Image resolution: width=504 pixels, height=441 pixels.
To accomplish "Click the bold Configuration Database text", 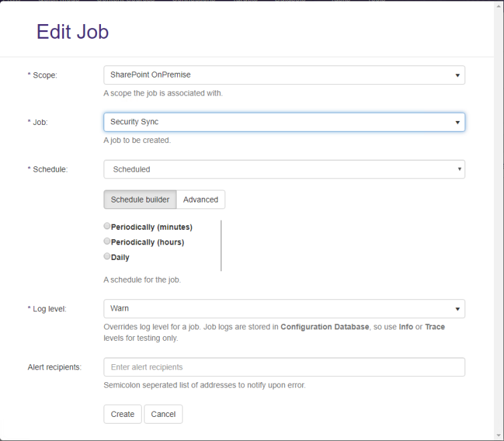I will (x=324, y=327).
